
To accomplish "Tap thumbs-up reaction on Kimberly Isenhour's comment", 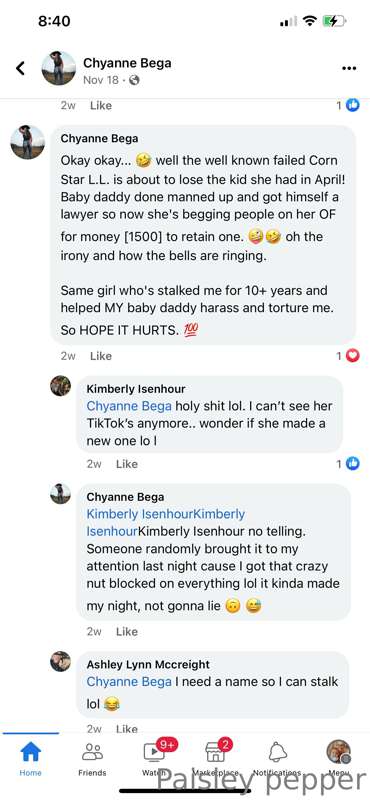I will click(x=353, y=463).
